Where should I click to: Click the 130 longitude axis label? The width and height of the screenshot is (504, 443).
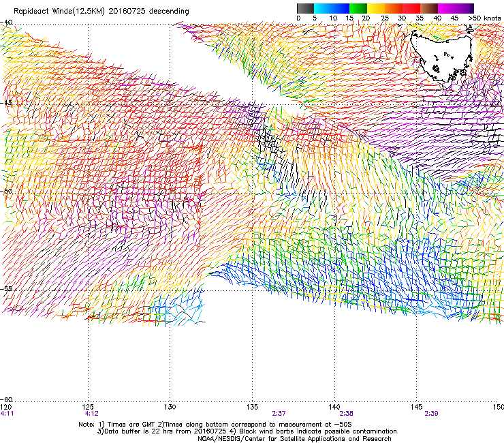tap(170, 407)
